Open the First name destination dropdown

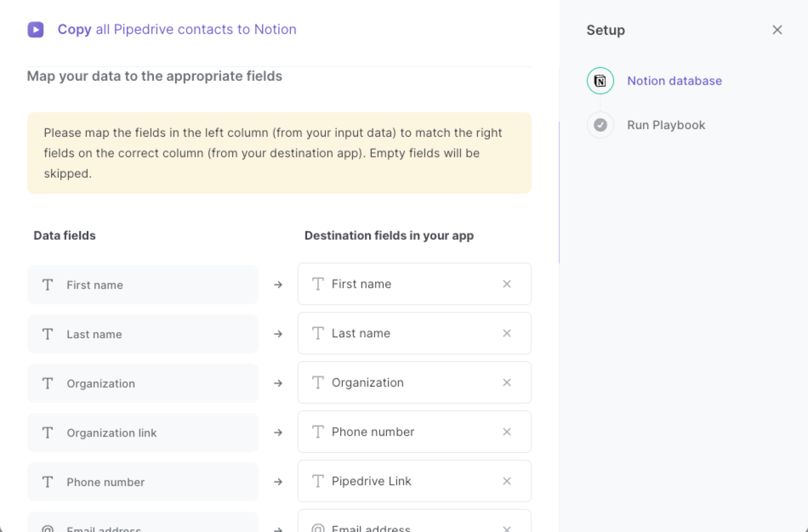click(x=414, y=284)
